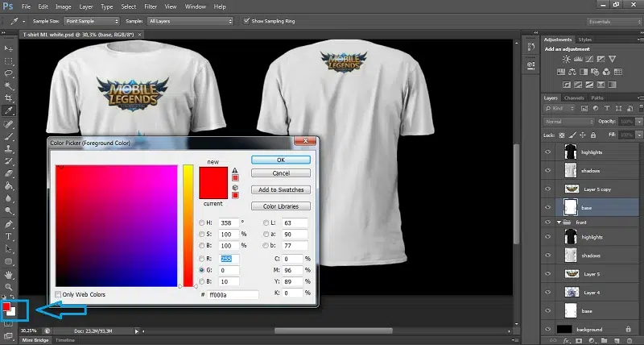The image size is (644, 345).
Task: Add a Color Balance adjustment
Action: (572, 73)
